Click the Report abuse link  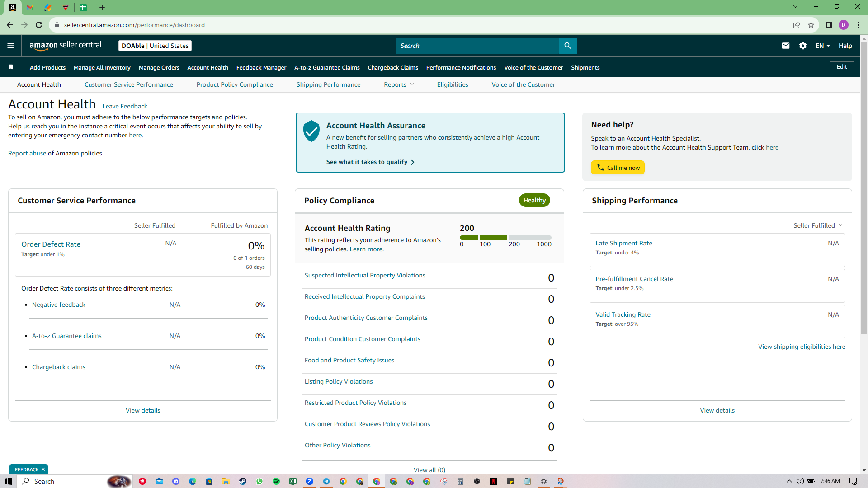pyautogui.click(x=27, y=153)
